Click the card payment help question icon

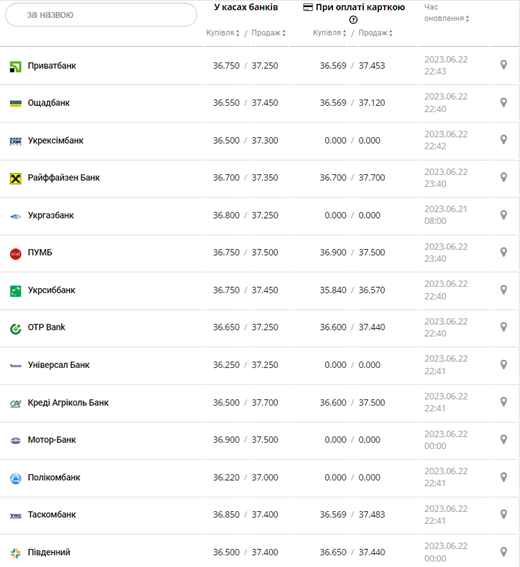click(353, 20)
